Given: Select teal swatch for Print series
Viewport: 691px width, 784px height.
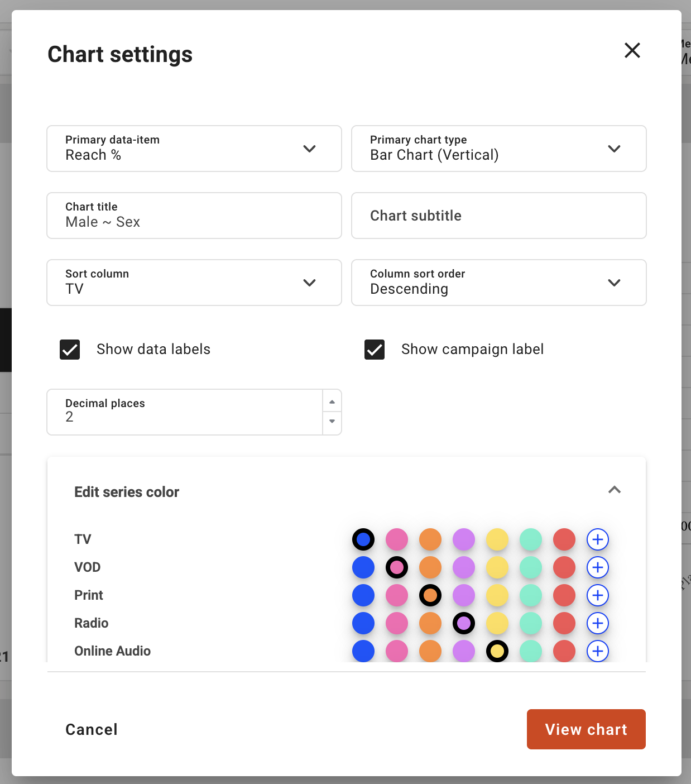Looking at the screenshot, I should [531, 595].
